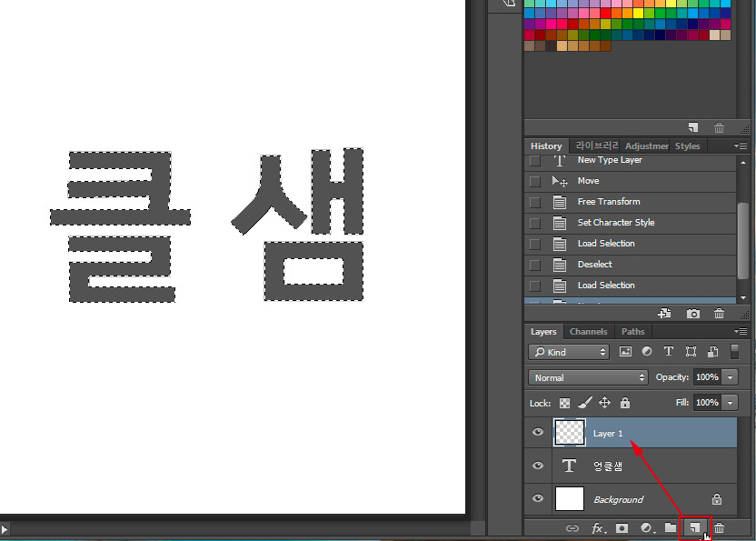Open the Add layer style (fx) menu
Image resolution: width=756 pixels, height=541 pixels.
[x=597, y=527]
